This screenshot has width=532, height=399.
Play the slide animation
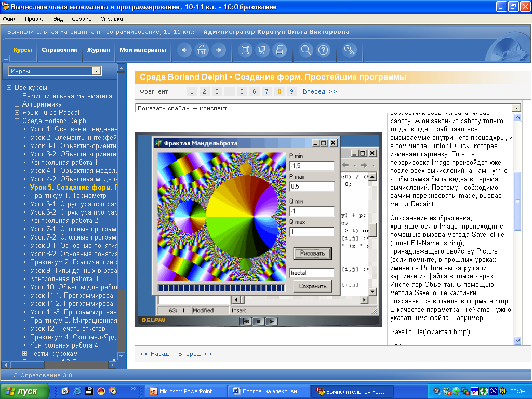click(x=271, y=321)
